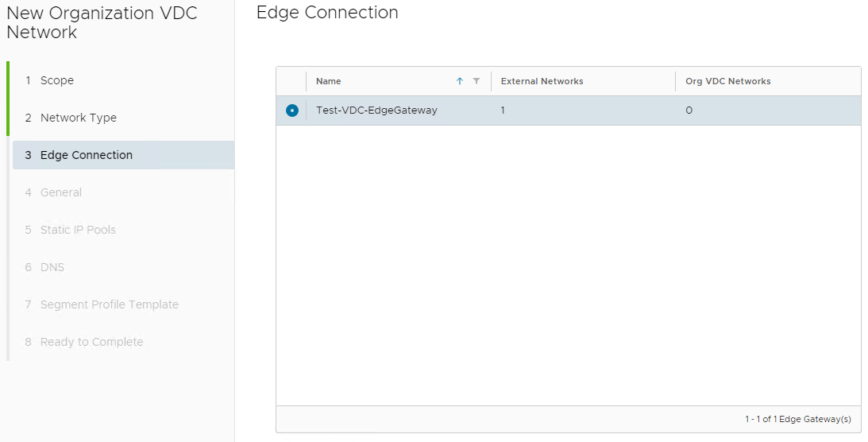Click the New Organization VDC Network title

pos(102,22)
